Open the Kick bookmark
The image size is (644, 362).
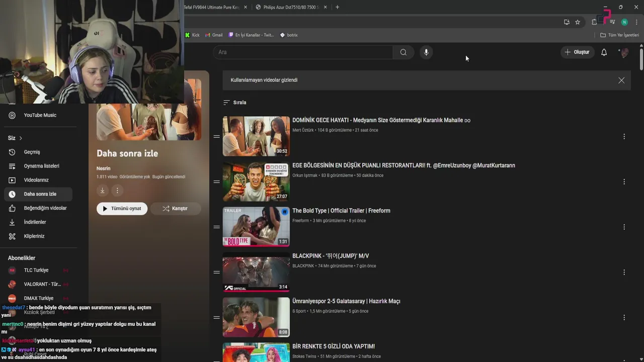(192, 35)
